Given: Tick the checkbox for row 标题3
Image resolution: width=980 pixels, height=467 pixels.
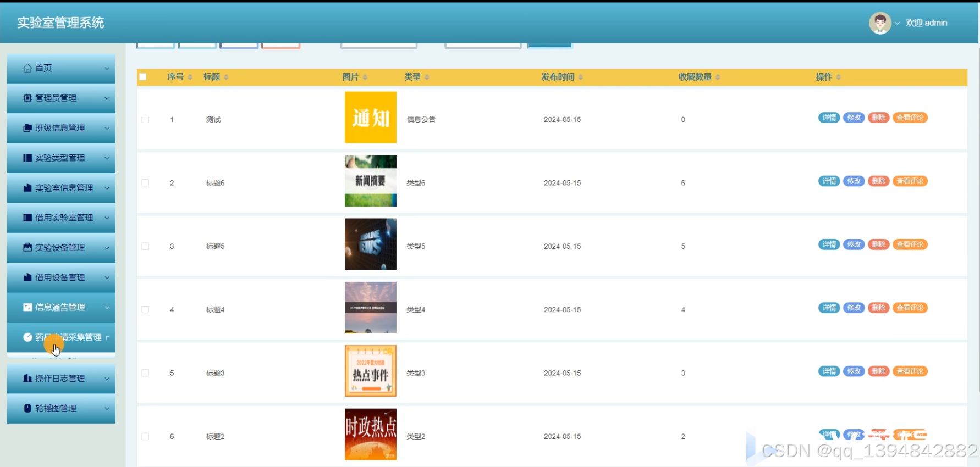Looking at the screenshot, I should coord(145,373).
